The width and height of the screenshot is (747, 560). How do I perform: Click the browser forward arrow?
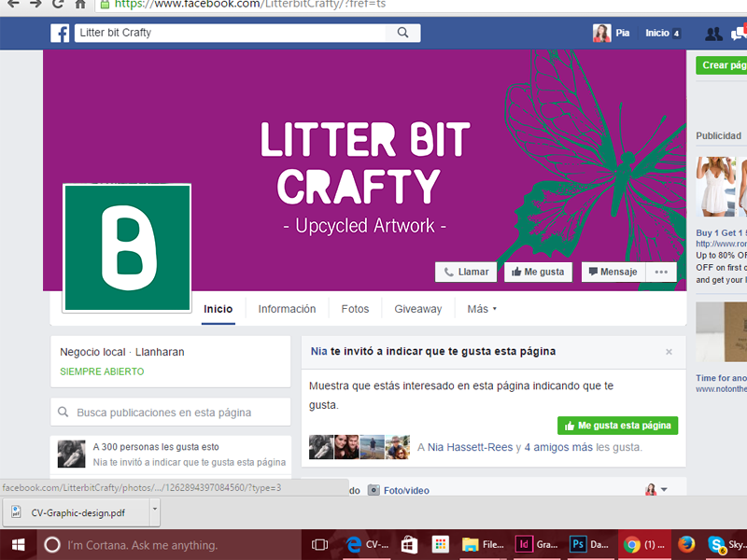pyautogui.click(x=35, y=5)
